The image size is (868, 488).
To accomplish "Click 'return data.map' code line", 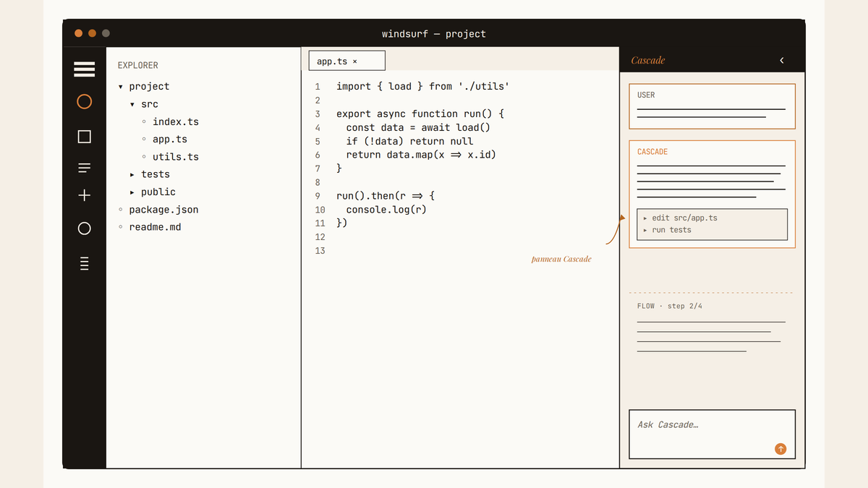I will pyautogui.click(x=421, y=155).
